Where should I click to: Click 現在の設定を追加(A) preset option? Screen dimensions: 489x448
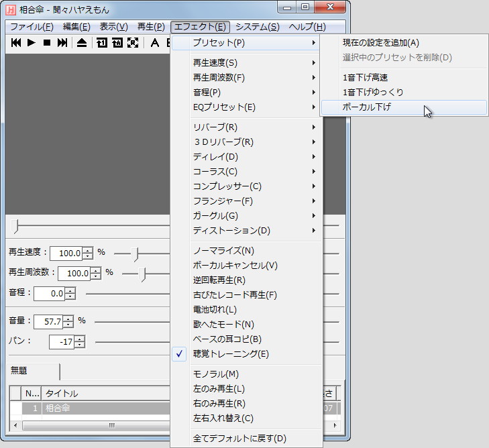[x=404, y=43]
